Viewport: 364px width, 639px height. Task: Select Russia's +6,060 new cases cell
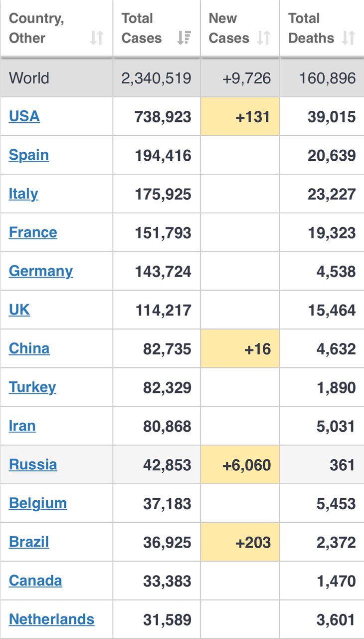240,465
